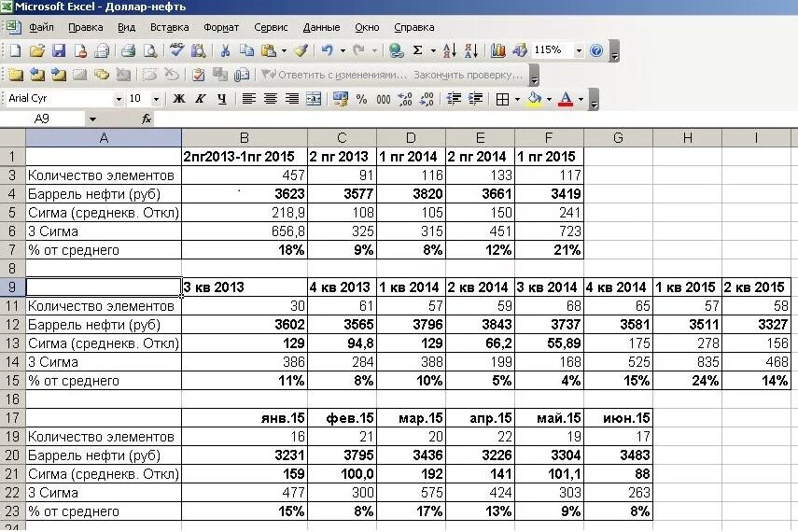Open the 115% zoom dropdown
The width and height of the screenshot is (798, 532).
579,50
